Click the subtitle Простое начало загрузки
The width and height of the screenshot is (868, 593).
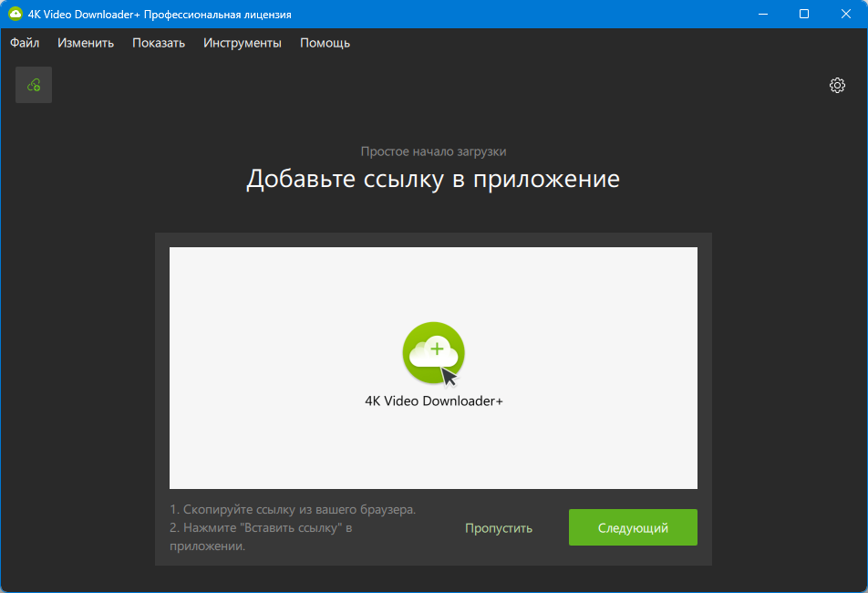click(433, 151)
